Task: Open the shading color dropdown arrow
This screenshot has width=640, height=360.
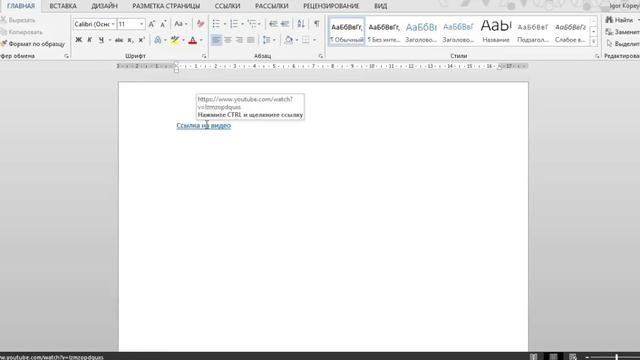Action: pyautogui.click(x=297, y=40)
